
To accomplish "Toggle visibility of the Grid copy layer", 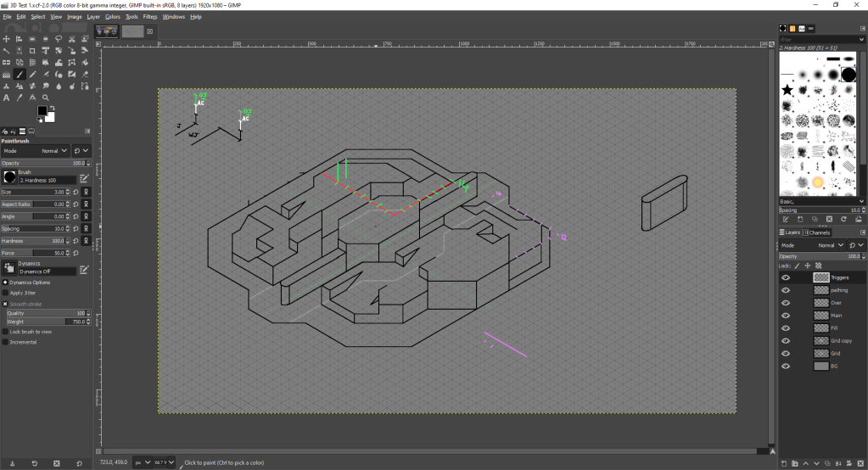I will [786, 340].
